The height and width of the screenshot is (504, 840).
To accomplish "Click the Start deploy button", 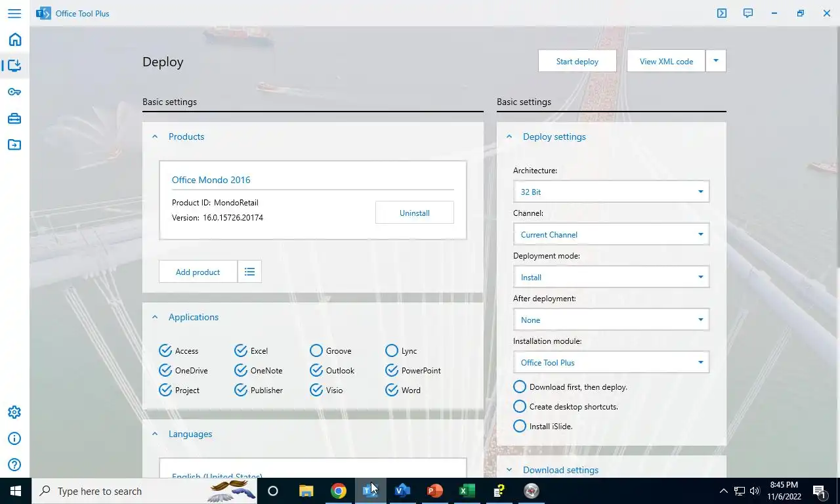I will coord(577,61).
